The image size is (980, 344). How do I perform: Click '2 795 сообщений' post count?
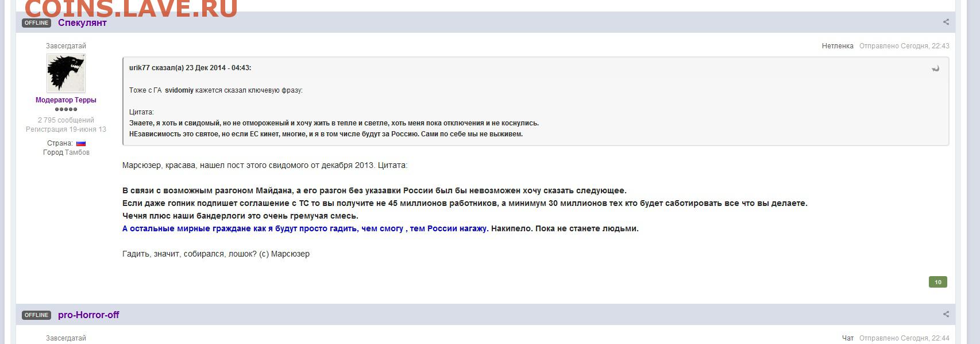[x=66, y=120]
